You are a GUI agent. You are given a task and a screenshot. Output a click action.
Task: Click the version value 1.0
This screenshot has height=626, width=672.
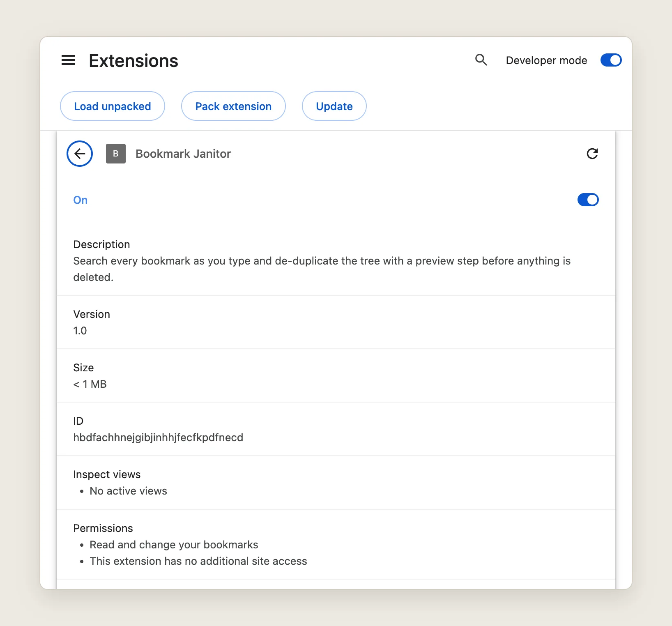click(x=80, y=331)
